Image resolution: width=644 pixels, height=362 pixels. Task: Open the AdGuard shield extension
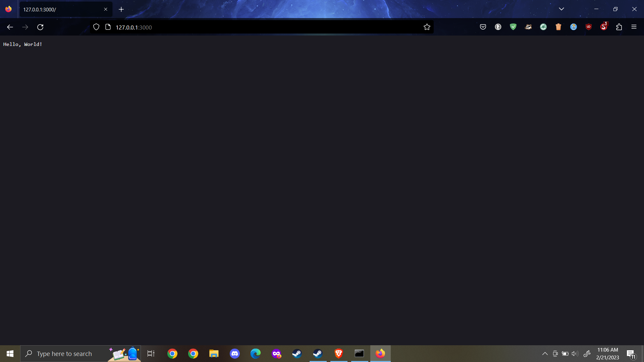click(x=513, y=27)
